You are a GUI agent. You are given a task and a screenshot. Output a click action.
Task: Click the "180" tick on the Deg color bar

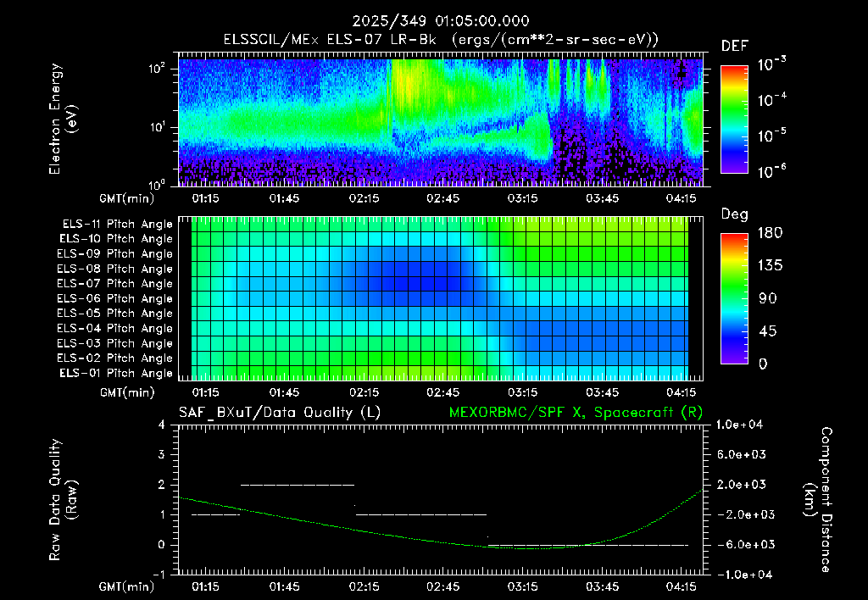[x=770, y=233]
